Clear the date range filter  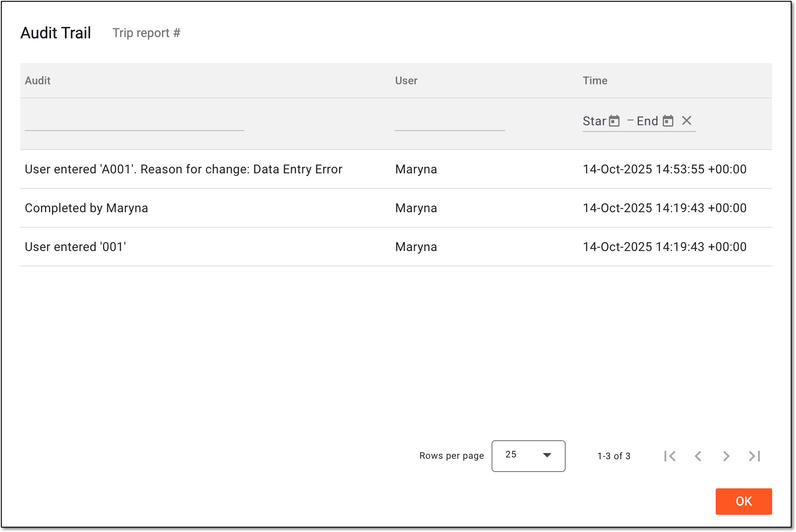[687, 120]
